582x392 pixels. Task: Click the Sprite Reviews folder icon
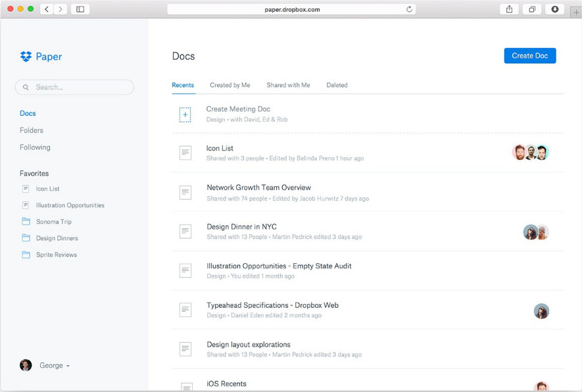(26, 255)
